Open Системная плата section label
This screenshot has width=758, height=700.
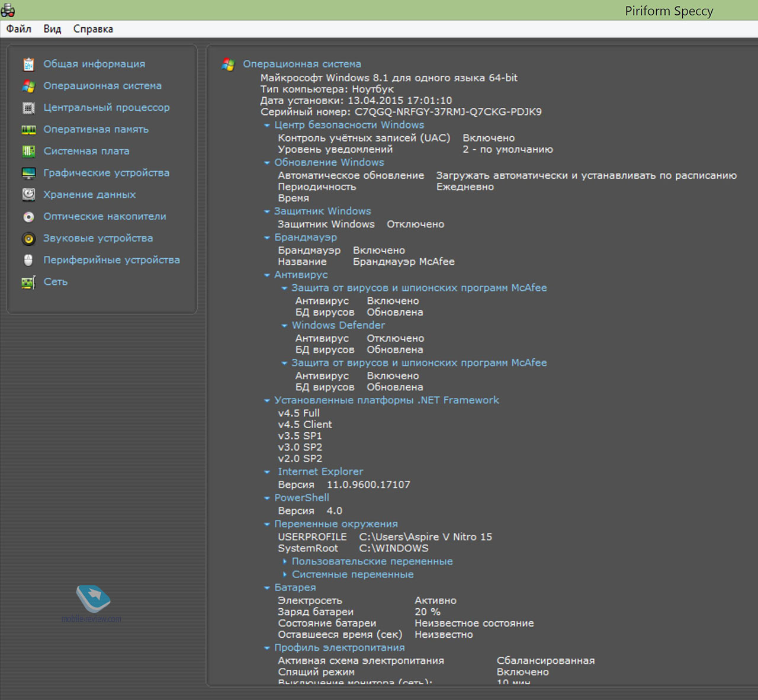tap(86, 151)
